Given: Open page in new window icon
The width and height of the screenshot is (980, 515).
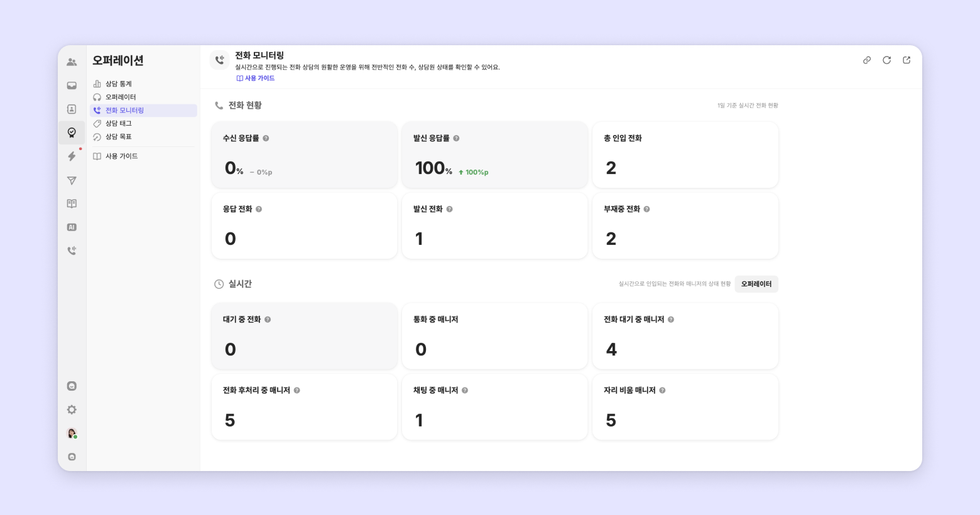Looking at the screenshot, I should pyautogui.click(x=906, y=60).
